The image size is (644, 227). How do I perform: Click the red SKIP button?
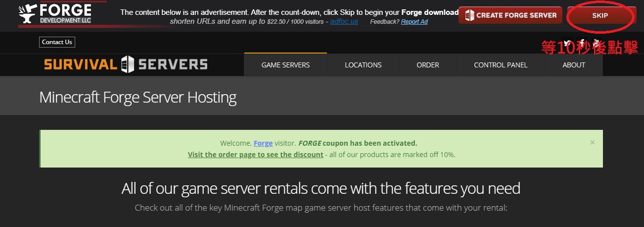[600, 15]
